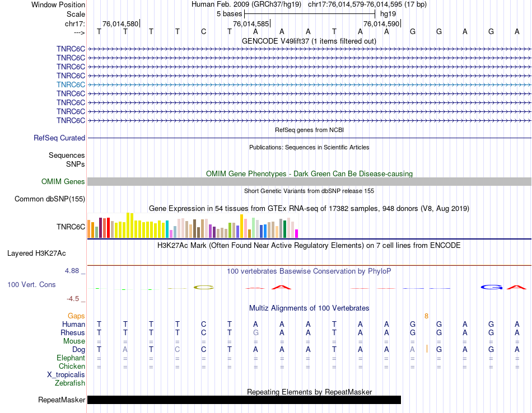Open H3K27Ac Mark track title

tap(309, 246)
